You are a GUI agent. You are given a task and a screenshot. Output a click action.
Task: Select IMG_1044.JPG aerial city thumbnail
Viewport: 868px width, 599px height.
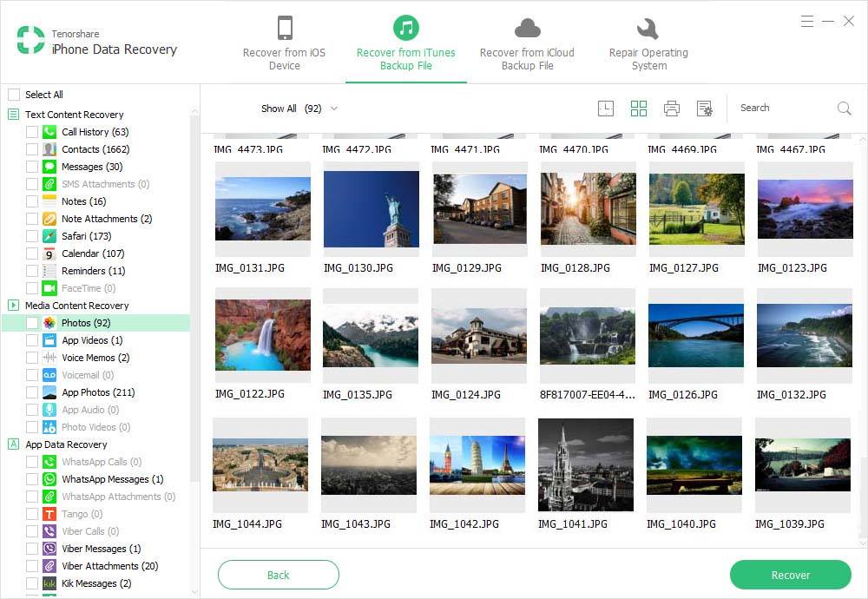260,465
